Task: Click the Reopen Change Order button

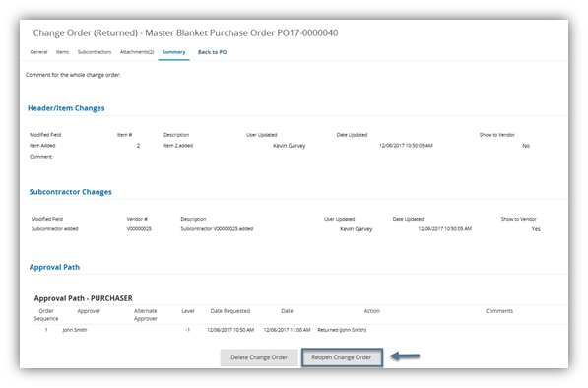Action: pos(342,357)
